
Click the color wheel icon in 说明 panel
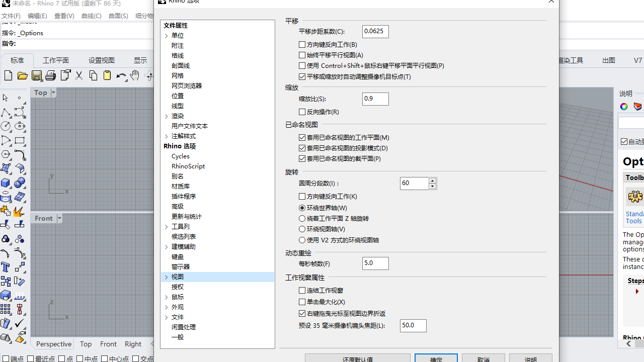pos(624,107)
